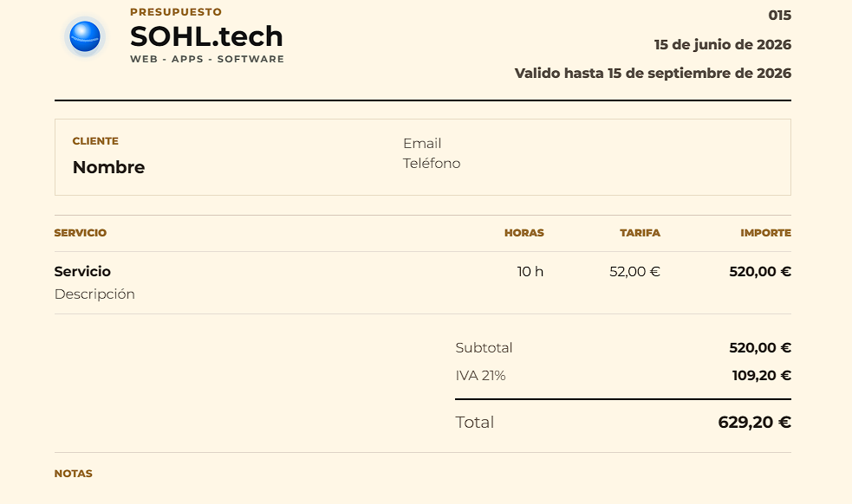
Task: Click the HORAS column header
Action: pyautogui.click(x=524, y=233)
